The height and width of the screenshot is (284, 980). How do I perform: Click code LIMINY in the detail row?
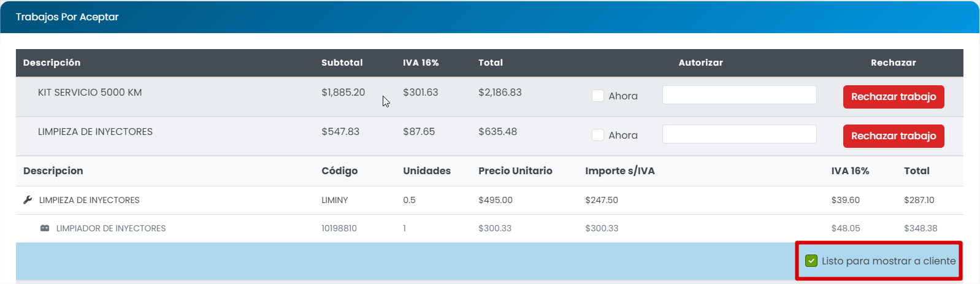coord(334,200)
